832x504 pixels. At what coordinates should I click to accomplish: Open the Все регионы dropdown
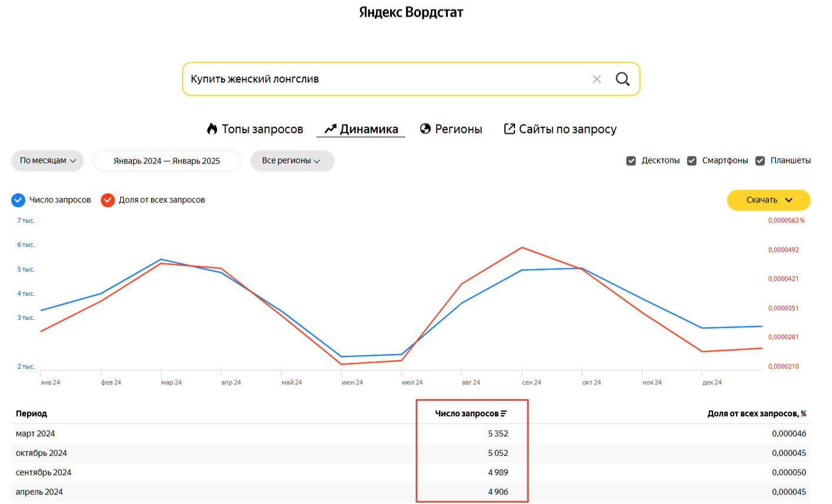click(292, 161)
